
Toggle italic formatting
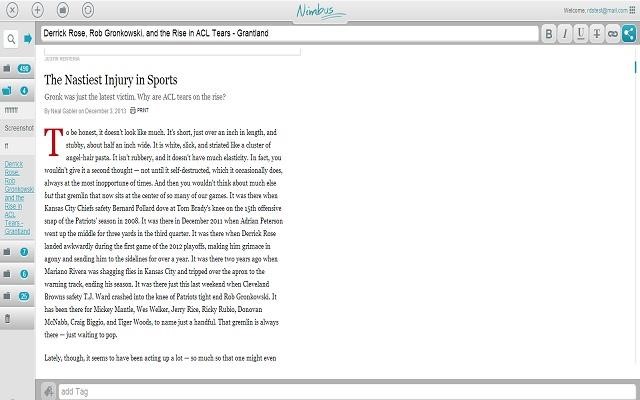pyautogui.click(x=565, y=34)
